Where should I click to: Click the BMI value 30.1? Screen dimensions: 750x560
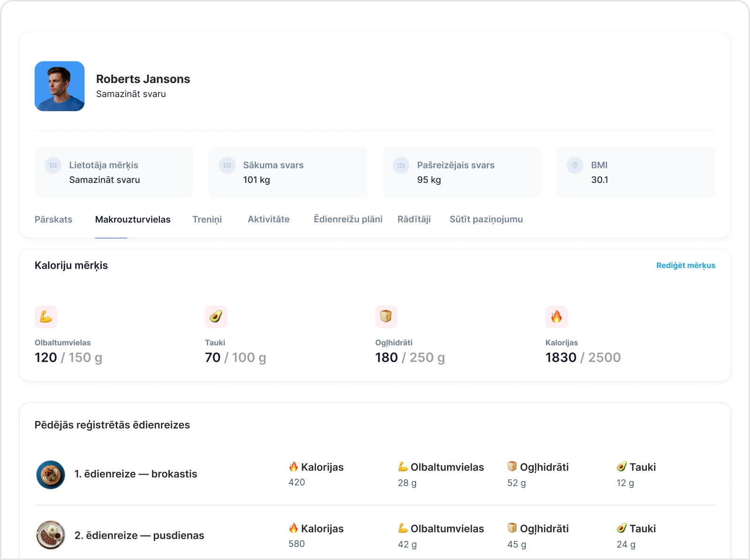(x=599, y=180)
